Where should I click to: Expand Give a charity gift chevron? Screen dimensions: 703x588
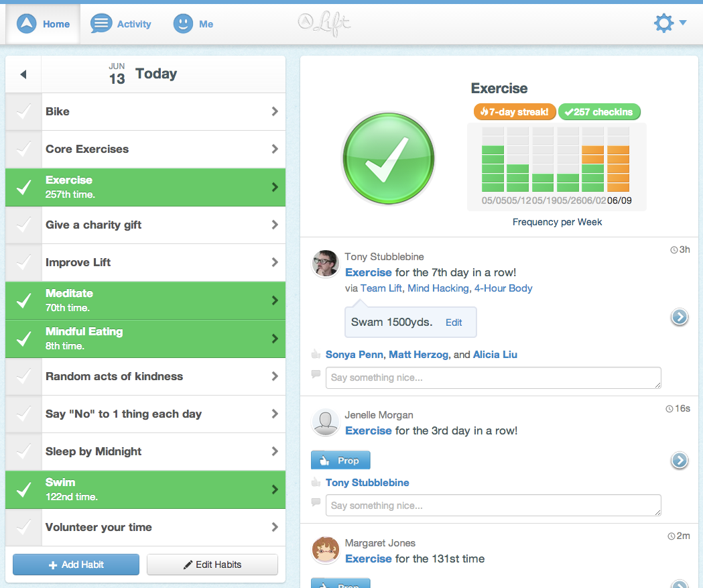[x=275, y=225]
